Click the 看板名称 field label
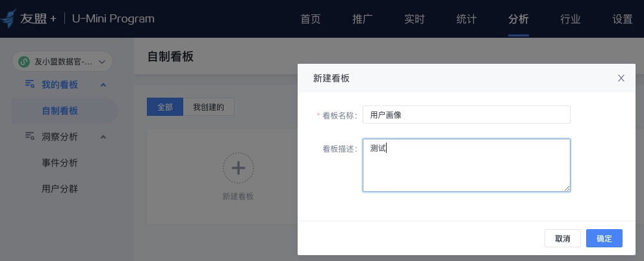The width and height of the screenshot is (644, 261). point(340,116)
